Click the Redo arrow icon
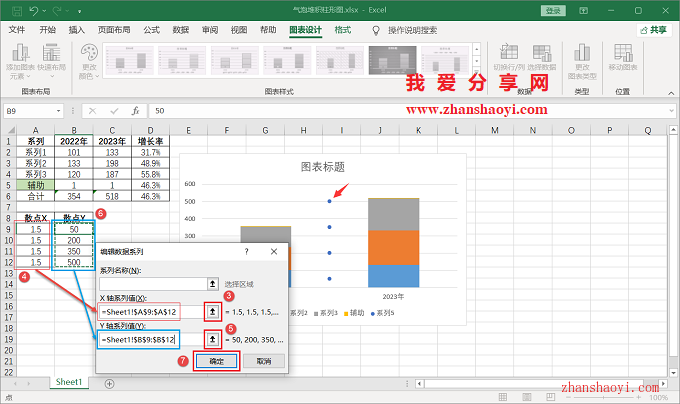This screenshot has height=404, width=680. (x=57, y=10)
